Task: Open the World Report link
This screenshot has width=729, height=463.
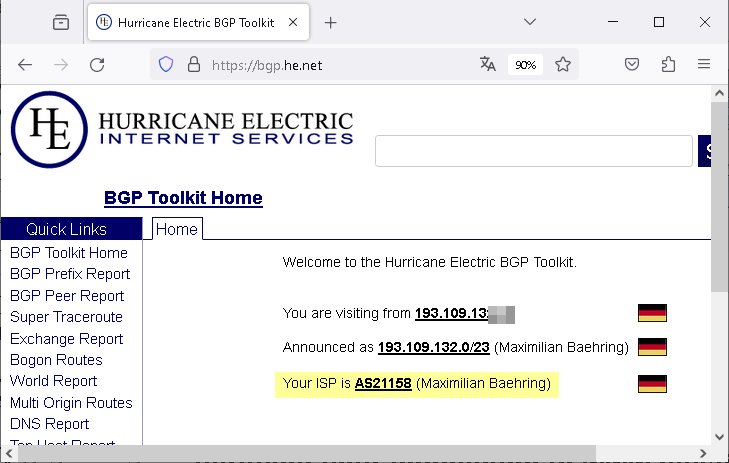Action: pyautogui.click(x=53, y=381)
